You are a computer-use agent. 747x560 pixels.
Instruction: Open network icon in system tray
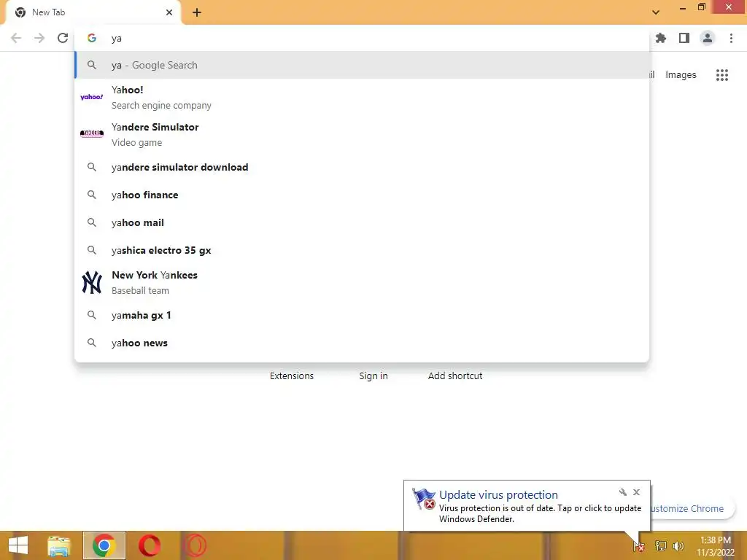click(660, 546)
